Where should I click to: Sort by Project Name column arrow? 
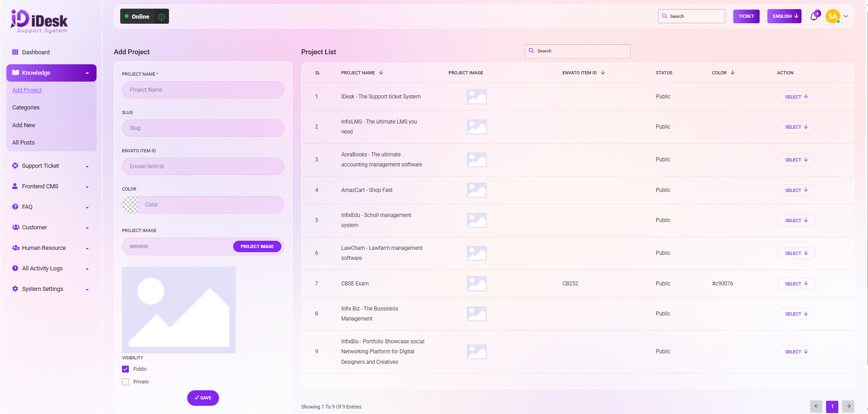[381, 72]
